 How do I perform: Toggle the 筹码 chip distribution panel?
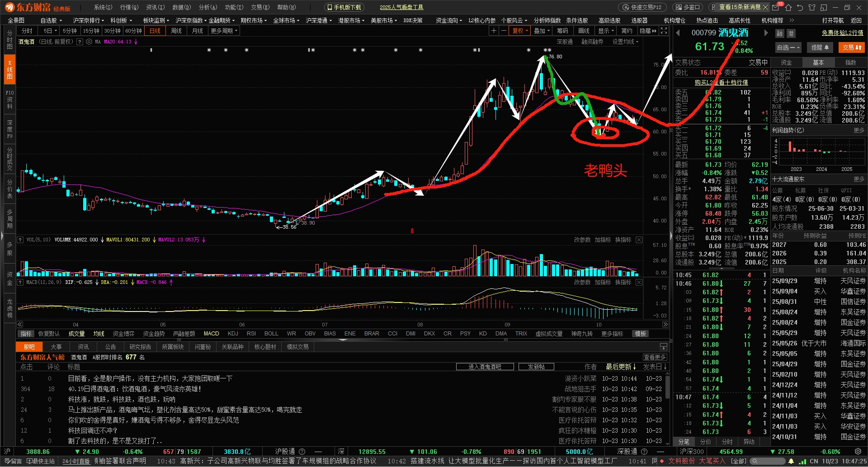pos(562,31)
